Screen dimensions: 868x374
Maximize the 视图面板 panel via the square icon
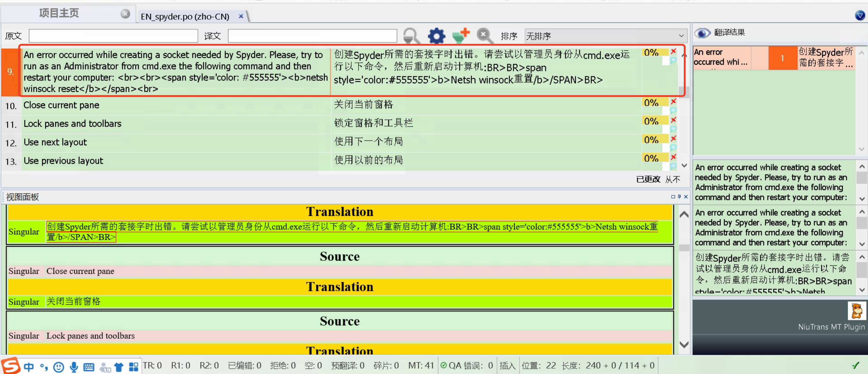[673, 197]
